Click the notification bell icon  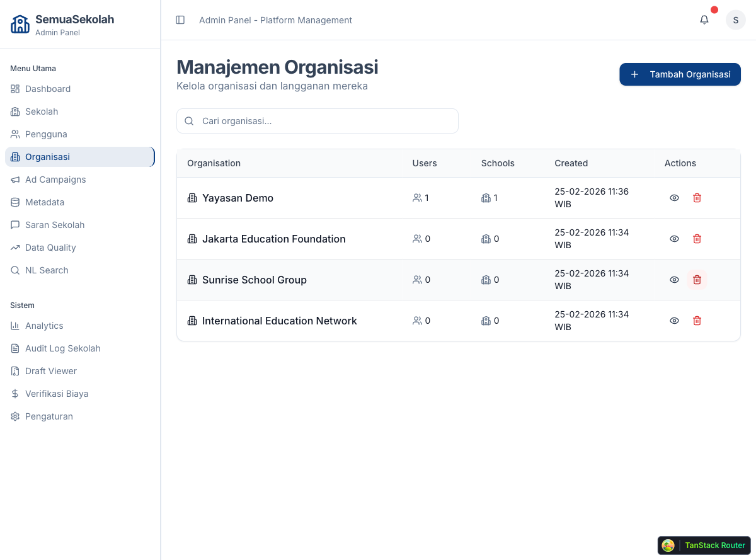(x=704, y=20)
